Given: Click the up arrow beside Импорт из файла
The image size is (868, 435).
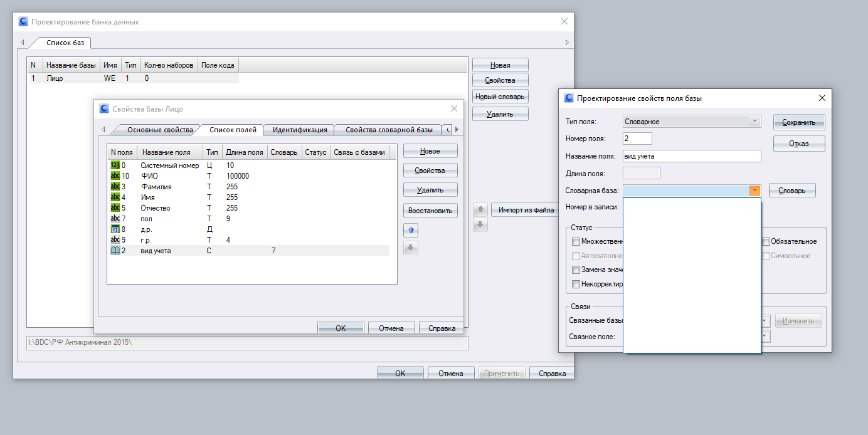Looking at the screenshot, I should (x=480, y=210).
